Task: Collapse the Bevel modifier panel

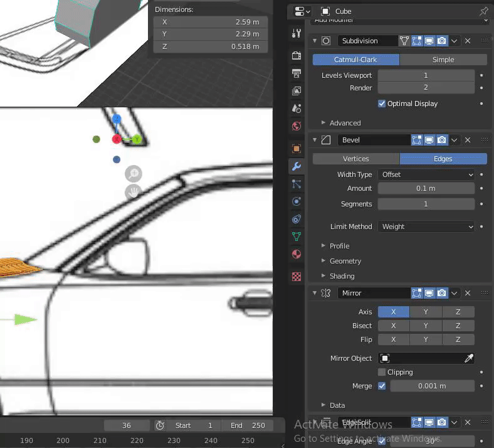Action: tap(315, 140)
